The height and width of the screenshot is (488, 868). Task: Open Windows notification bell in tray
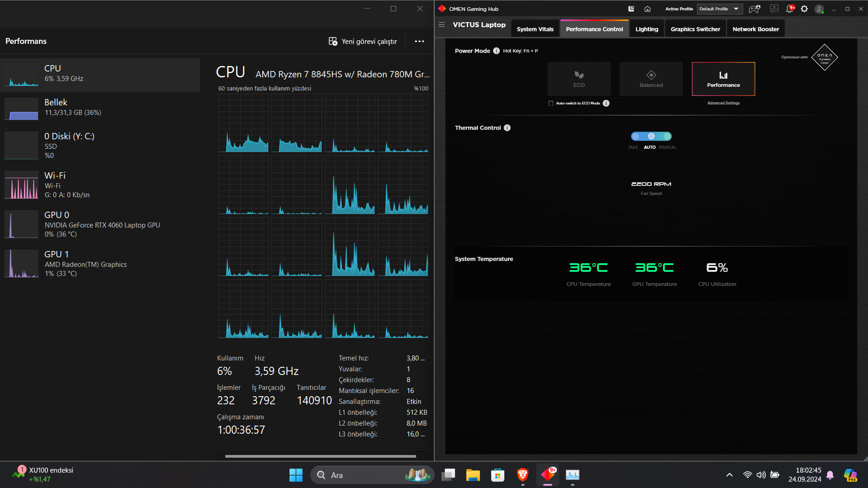click(830, 475)
